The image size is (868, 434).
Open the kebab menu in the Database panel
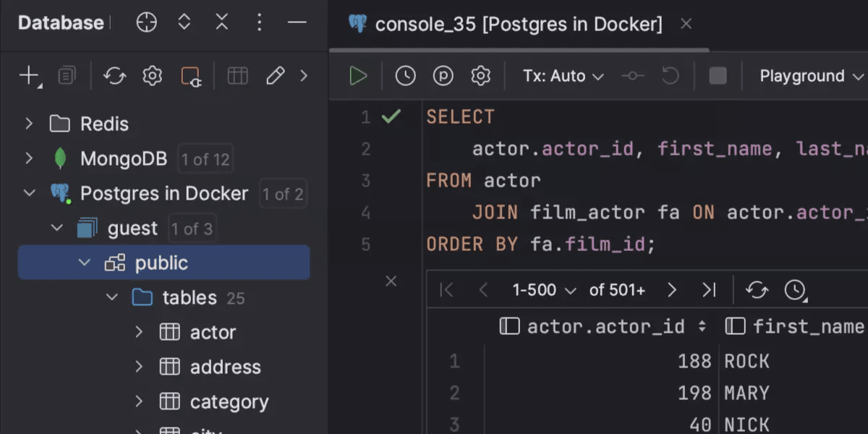(x=259, y=22)
